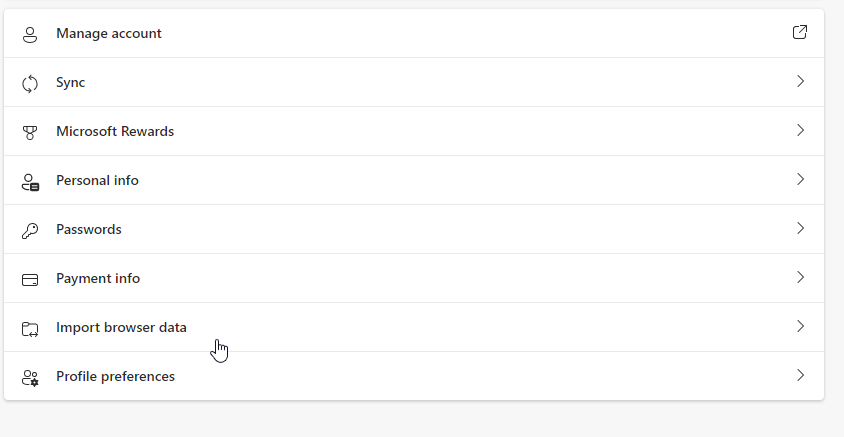844x437 pixels.
Task: Click the Payment info credit card icon
Action: (x=30, y=280)
